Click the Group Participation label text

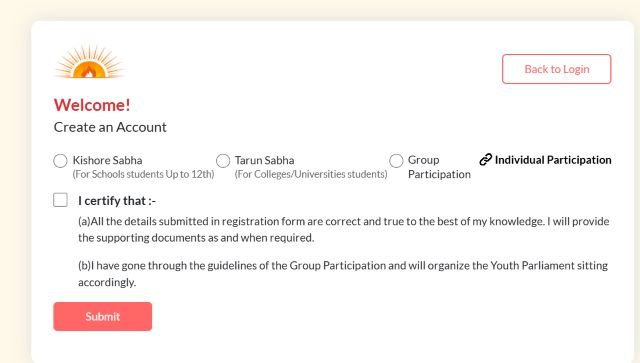coord(439,167)
